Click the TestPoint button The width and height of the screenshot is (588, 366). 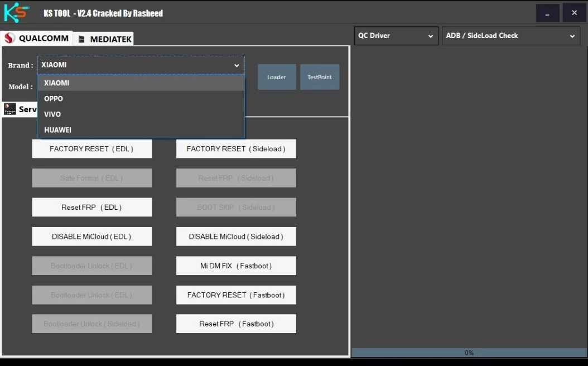320,77
